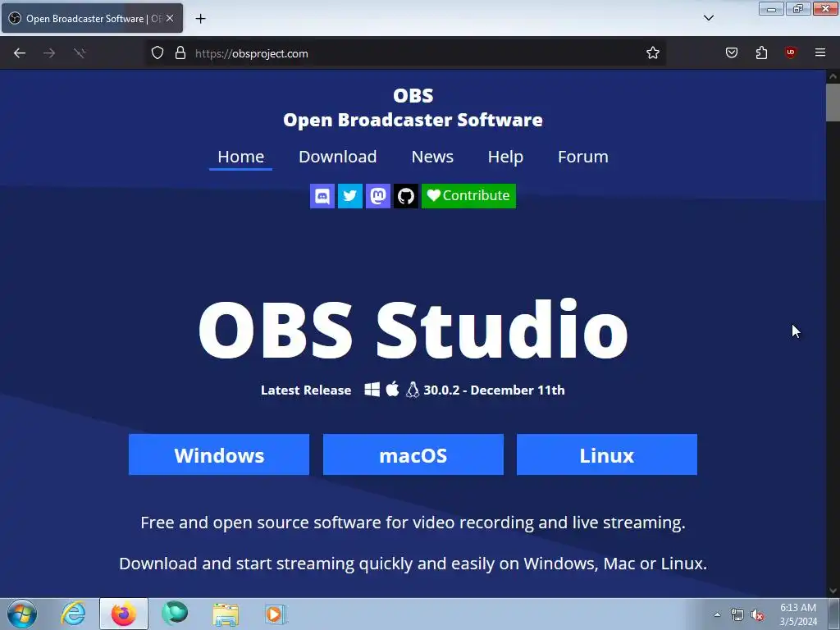The height and width of the screenshot is (630, 840).
Task: Show hidden system tray icons arrow
Action: tap(717, 614)
